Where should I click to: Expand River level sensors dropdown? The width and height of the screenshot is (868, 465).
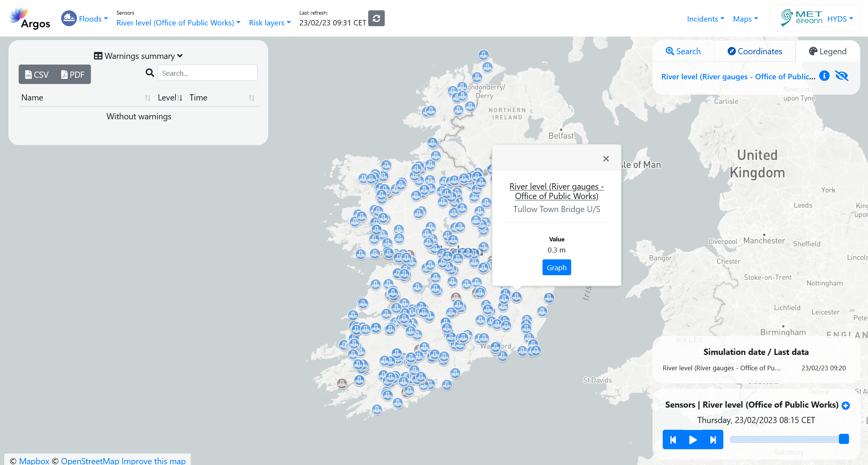[x=179, y=23]
